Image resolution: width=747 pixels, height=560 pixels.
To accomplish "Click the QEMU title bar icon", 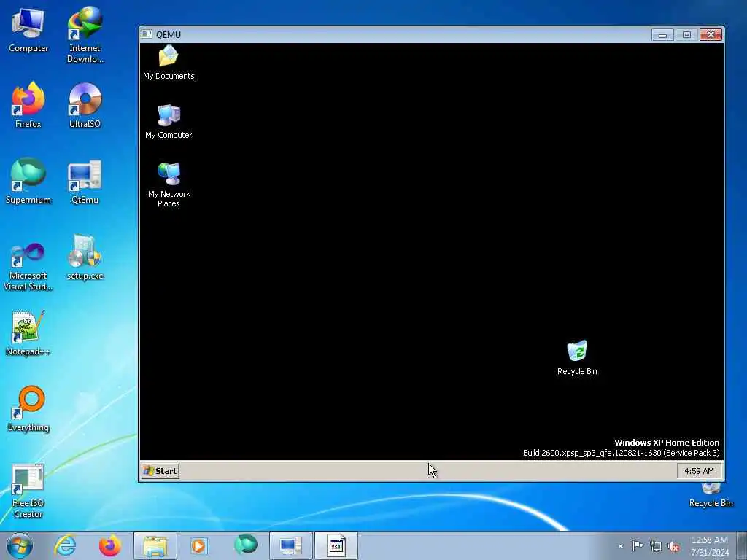I will point(147,34).
